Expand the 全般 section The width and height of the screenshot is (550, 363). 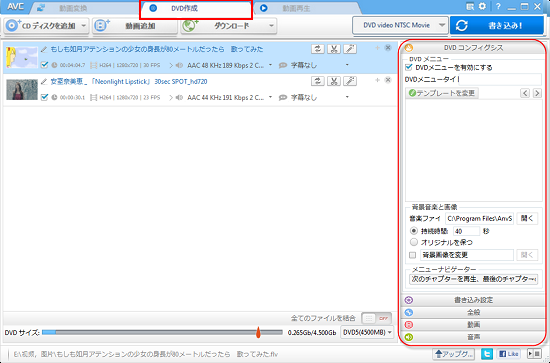click(474, 312)
